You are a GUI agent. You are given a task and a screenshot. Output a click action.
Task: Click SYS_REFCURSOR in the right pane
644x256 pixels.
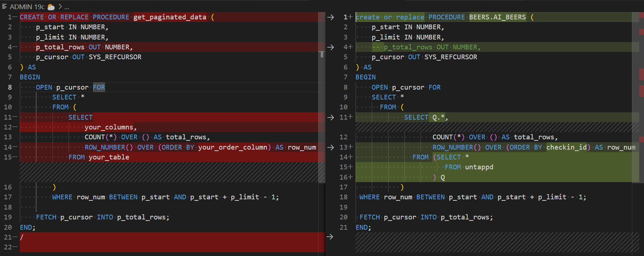coord(451,57)
